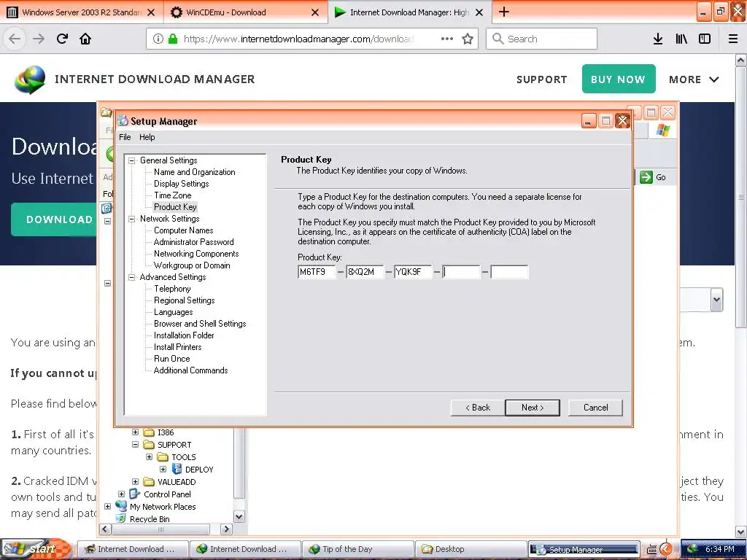
Task: Collapse the SUPPORT folder node
Action: [135, 445]
